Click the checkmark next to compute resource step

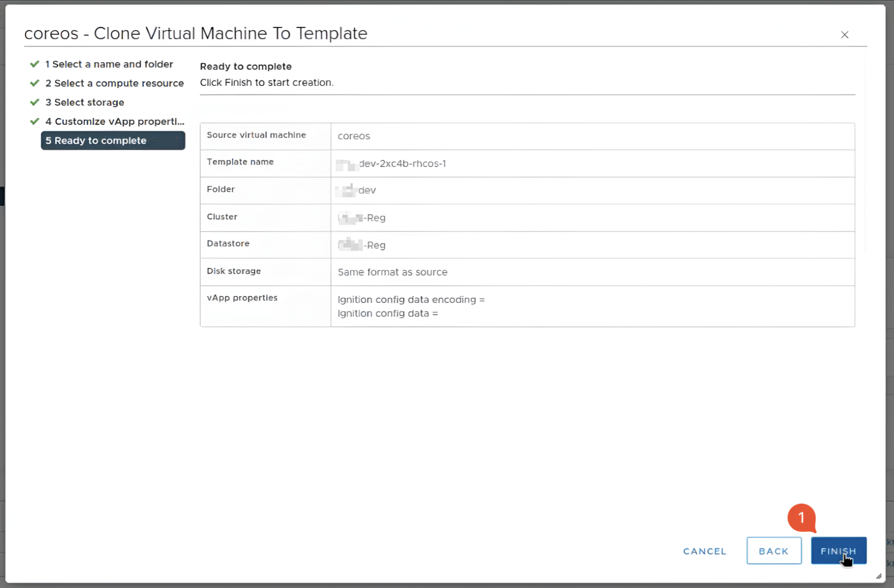coord(35,83)
